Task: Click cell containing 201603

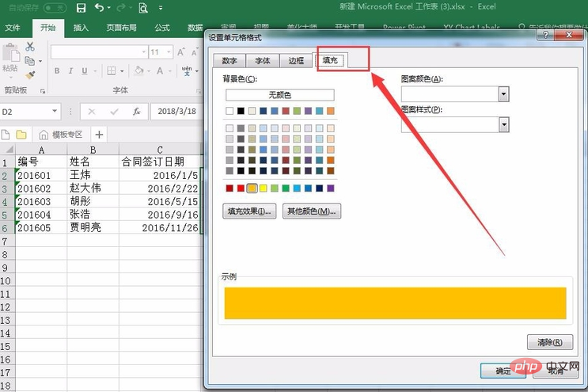Action: pos(41,201)
